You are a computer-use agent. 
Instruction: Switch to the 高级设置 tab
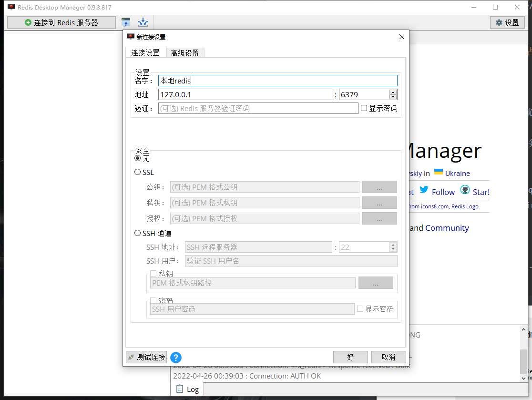coord(185,53)
